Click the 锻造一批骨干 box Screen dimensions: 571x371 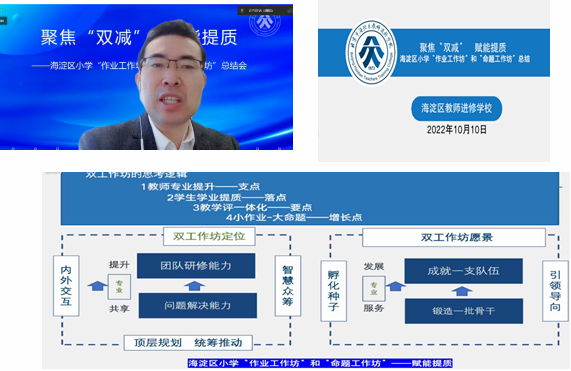pos(464,311)
